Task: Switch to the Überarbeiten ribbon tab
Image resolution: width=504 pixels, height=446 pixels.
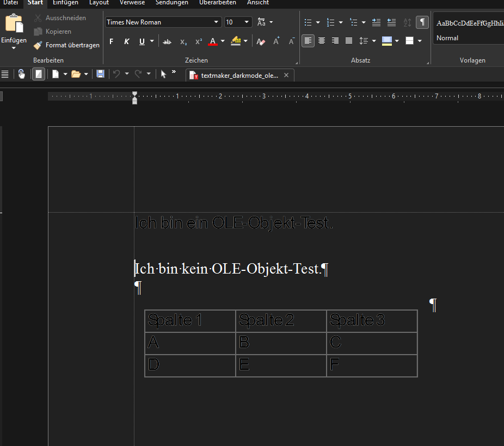Action: [218, 3]
